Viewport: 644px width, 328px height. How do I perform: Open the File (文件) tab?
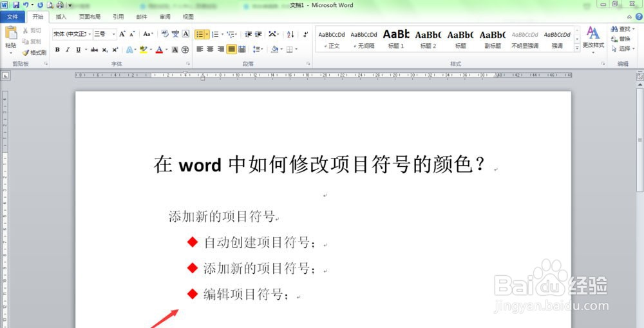12,17
